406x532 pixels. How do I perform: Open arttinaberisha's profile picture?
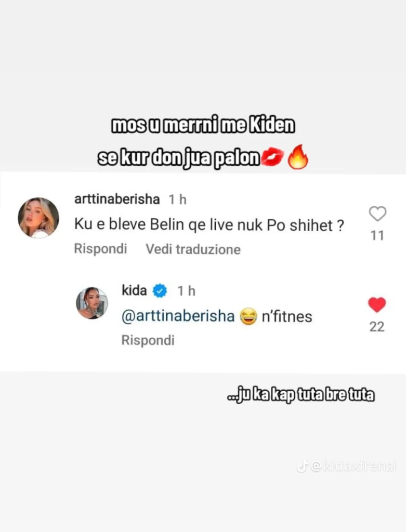click(38, 218)
